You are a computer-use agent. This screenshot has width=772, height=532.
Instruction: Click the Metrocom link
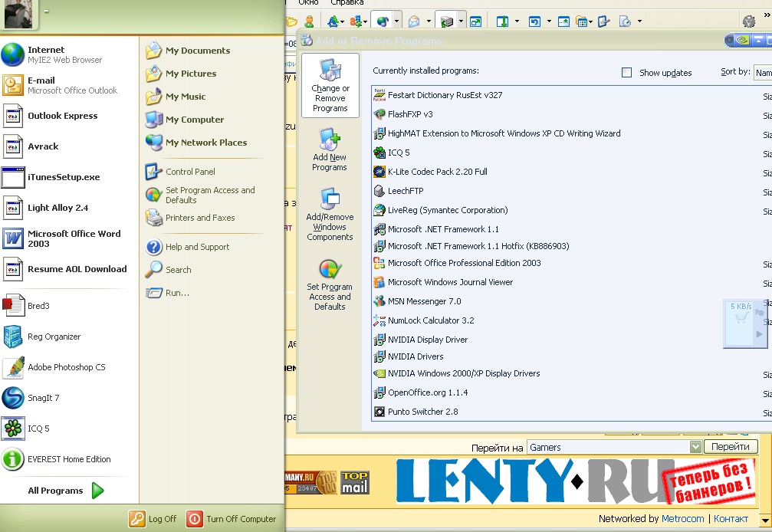tap(683, 519)
